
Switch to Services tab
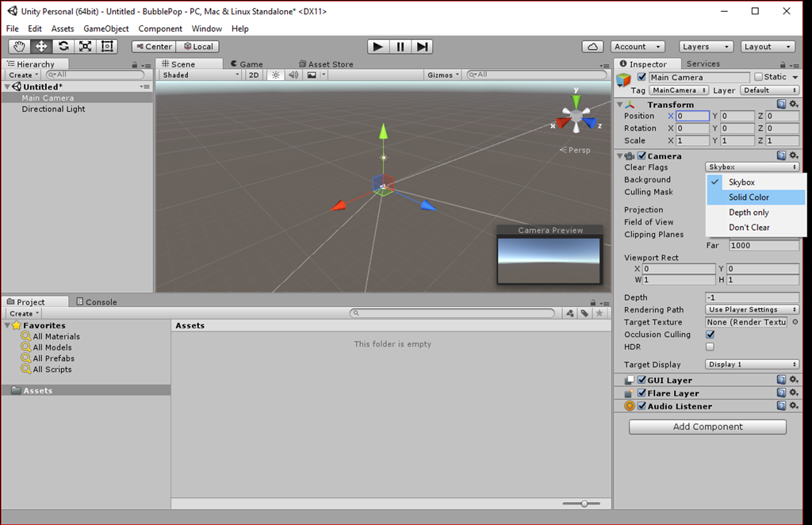(703, 63)
